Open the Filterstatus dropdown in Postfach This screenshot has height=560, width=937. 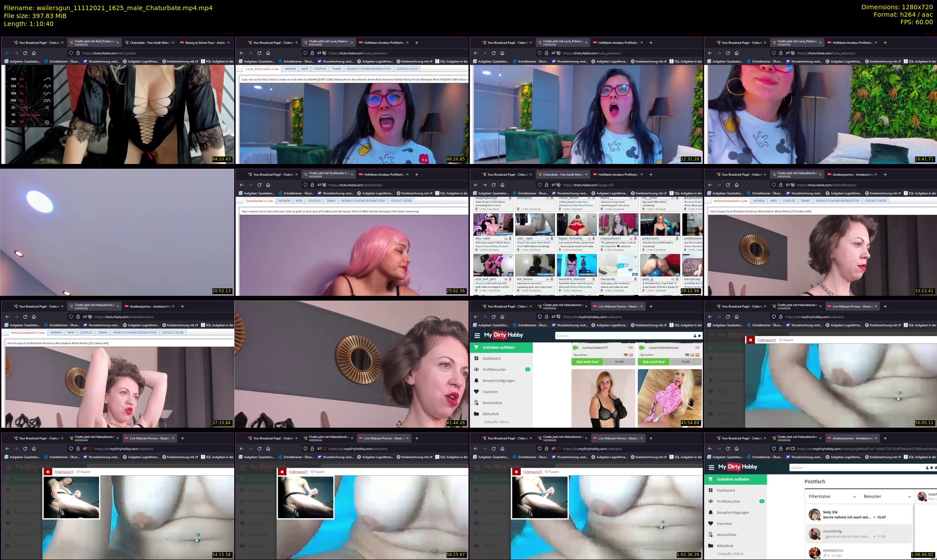tap(832, 496)
